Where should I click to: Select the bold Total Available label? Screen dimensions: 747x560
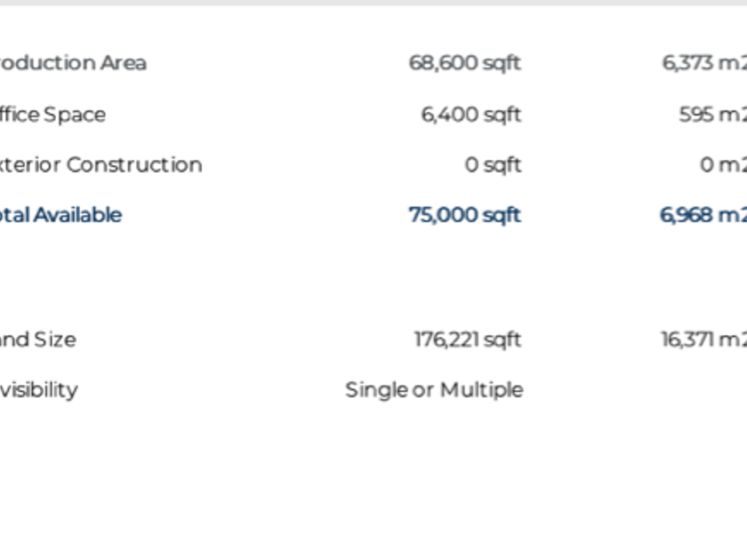60,215
